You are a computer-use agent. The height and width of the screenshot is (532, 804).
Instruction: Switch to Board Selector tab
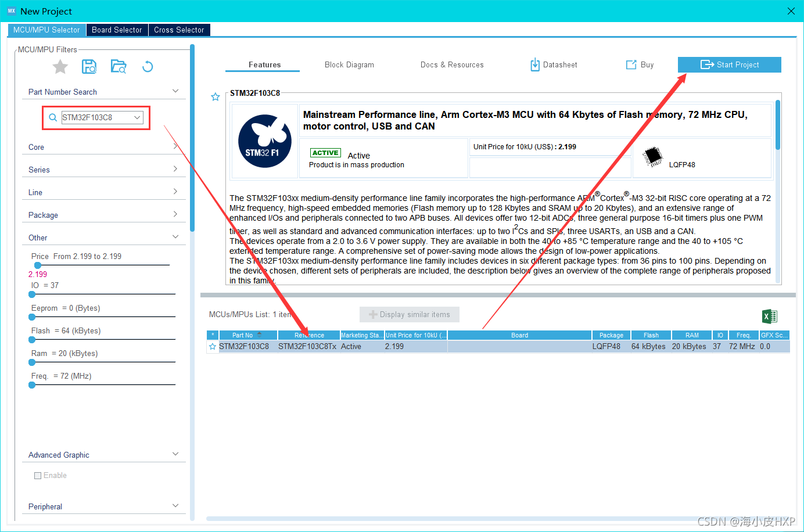coord(117,30)
